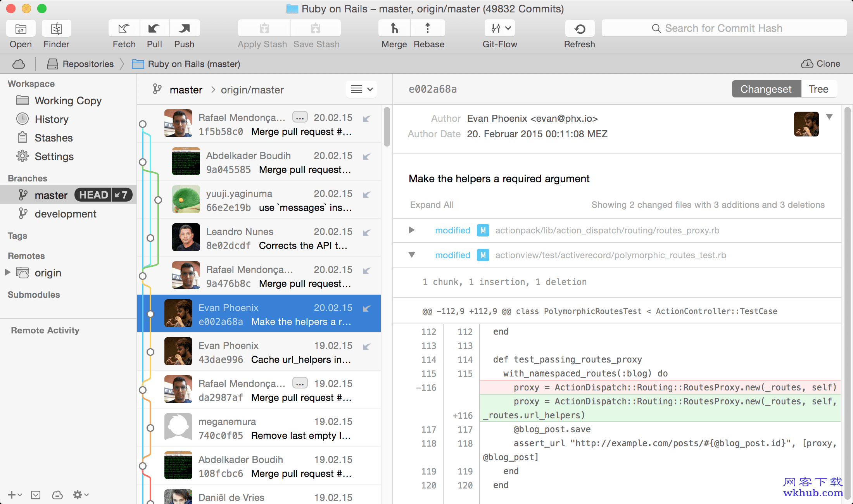
Task: Click M badge of routes_proxy.rb
Action: pyautogui.click(x=483, y=231)
